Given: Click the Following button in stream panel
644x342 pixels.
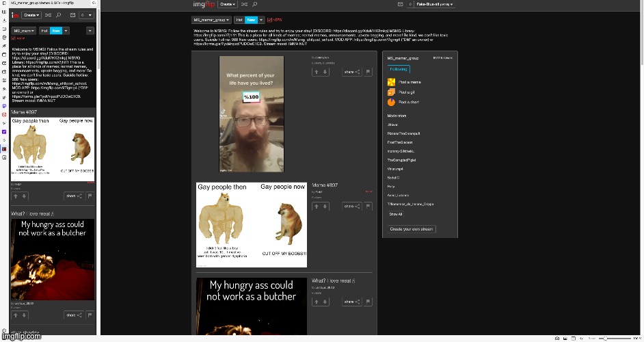Looking at the screenshot, I should tap(399, 69).
